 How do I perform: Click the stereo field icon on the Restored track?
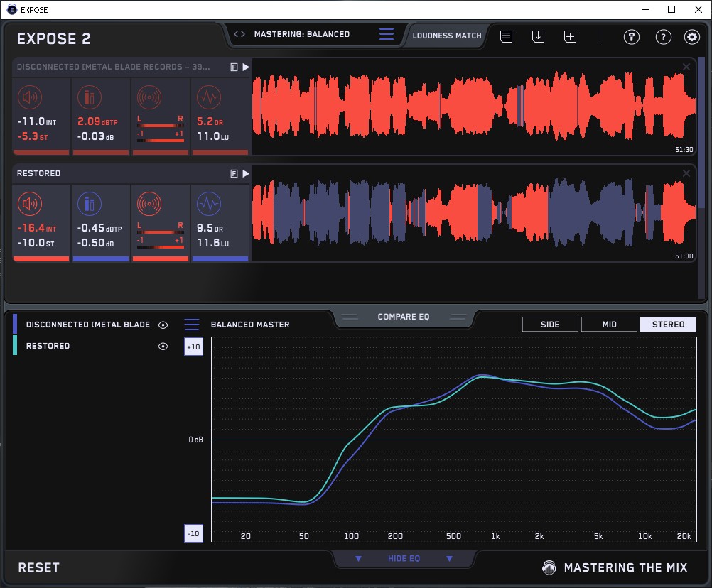pos(149,204)
